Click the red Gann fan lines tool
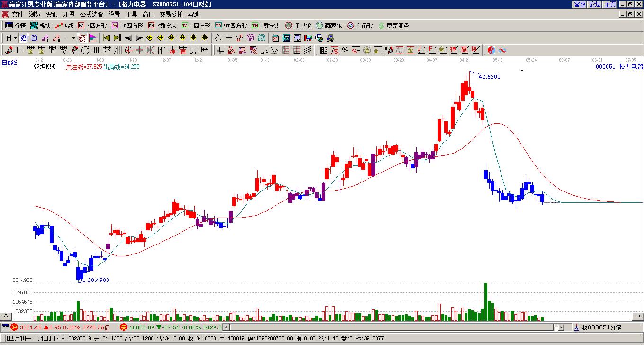 click(x=232, y=50)
